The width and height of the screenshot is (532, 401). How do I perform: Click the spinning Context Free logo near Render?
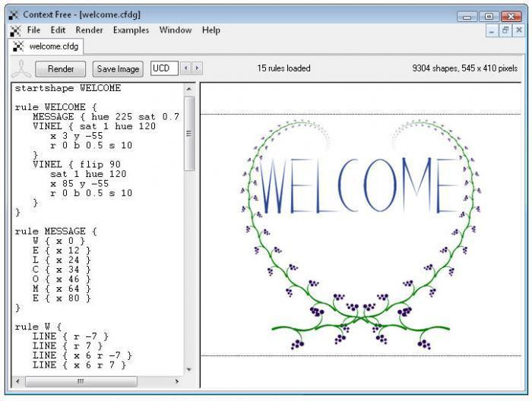22,69
